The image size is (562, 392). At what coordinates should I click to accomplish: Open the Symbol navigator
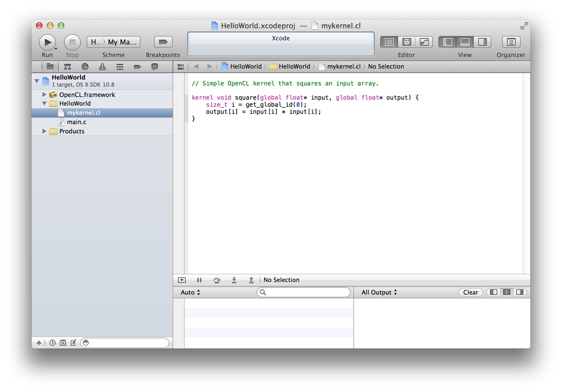[67, 67]
